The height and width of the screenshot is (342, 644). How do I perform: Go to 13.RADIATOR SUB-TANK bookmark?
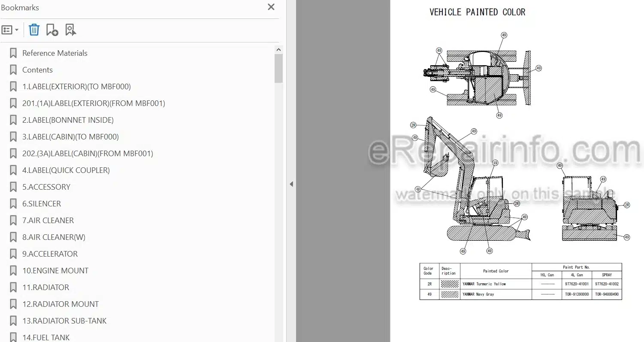64,321
